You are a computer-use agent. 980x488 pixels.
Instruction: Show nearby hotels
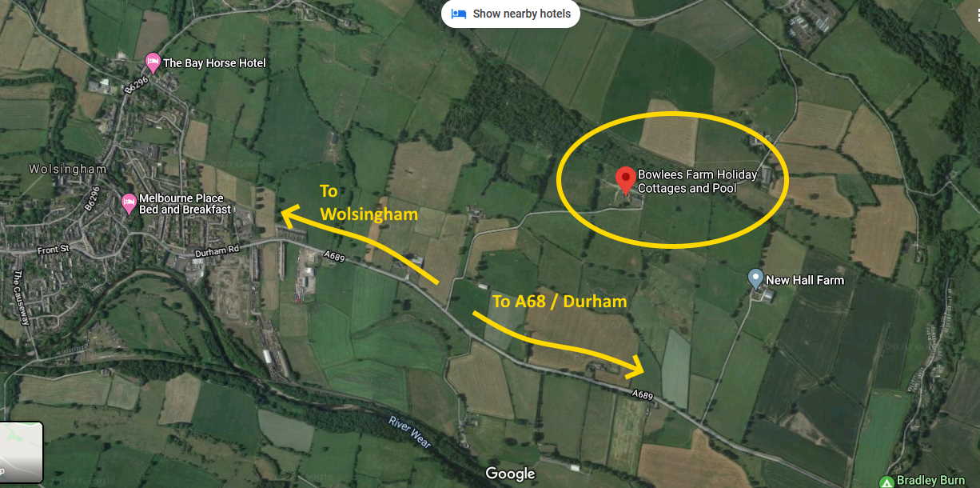511,14
